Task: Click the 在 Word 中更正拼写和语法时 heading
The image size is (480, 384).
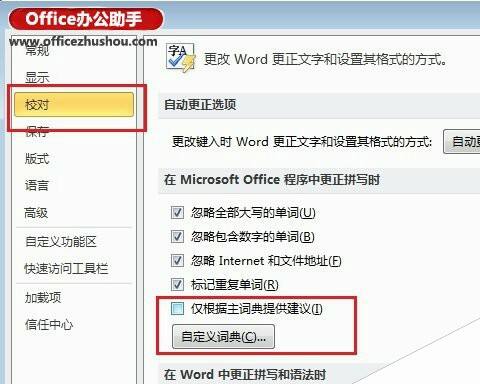Action: [x=245, y=375]
